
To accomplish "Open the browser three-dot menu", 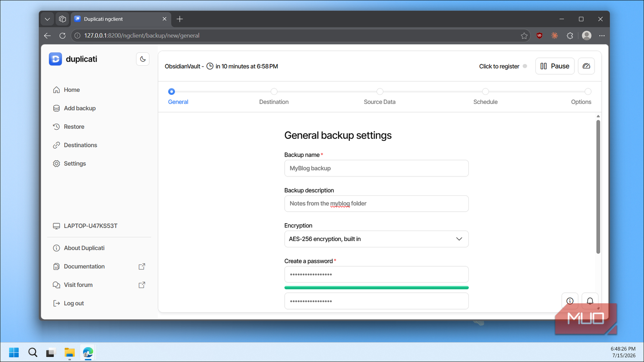I will 602,36.
